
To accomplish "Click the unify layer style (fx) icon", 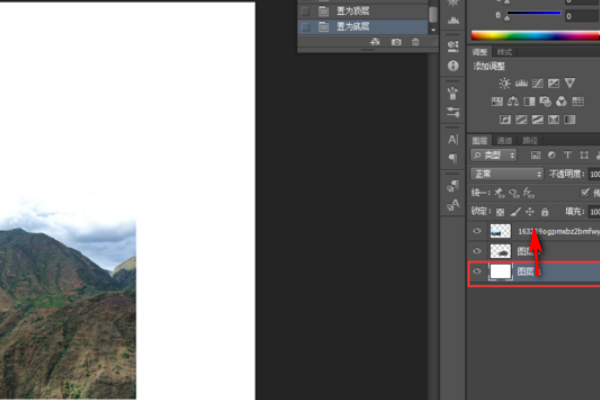I will [x=528, y=193].
